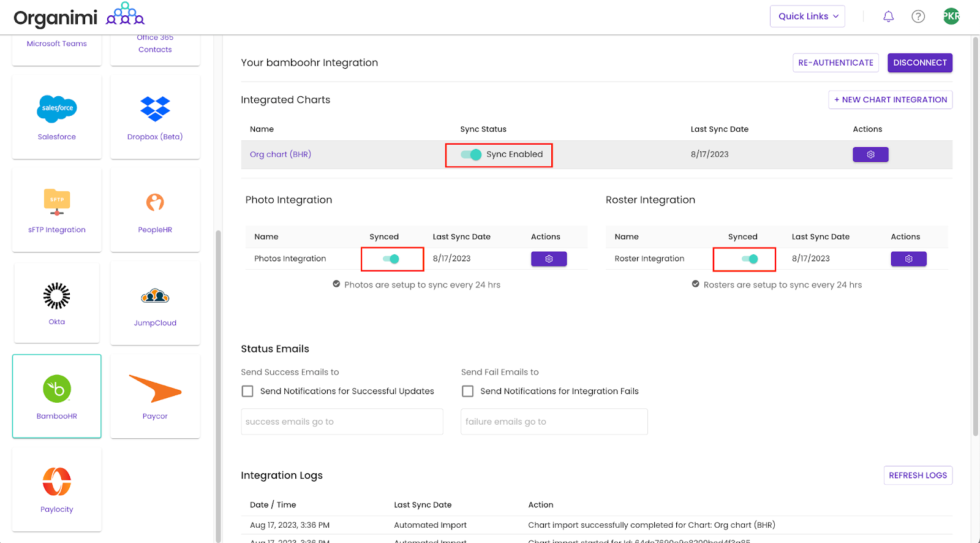Viewport: 980px width, 543px height.
Task: Select the sFTP Integration folder icon
Action: coord(57,202)
